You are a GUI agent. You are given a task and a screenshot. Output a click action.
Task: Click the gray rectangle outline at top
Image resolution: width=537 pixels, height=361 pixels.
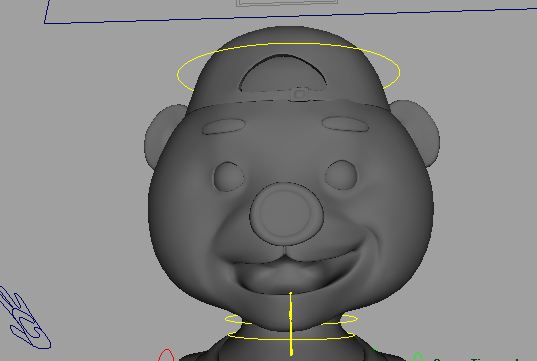[287, 3]
